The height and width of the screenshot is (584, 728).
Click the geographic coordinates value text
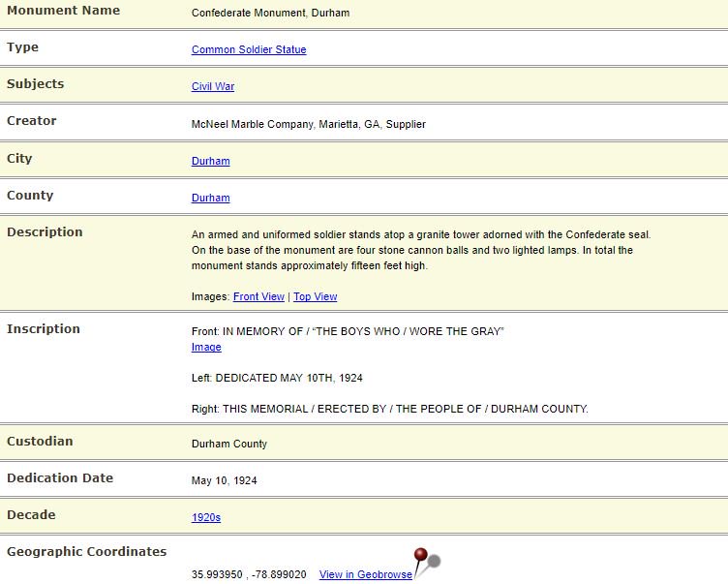[249, 574]
